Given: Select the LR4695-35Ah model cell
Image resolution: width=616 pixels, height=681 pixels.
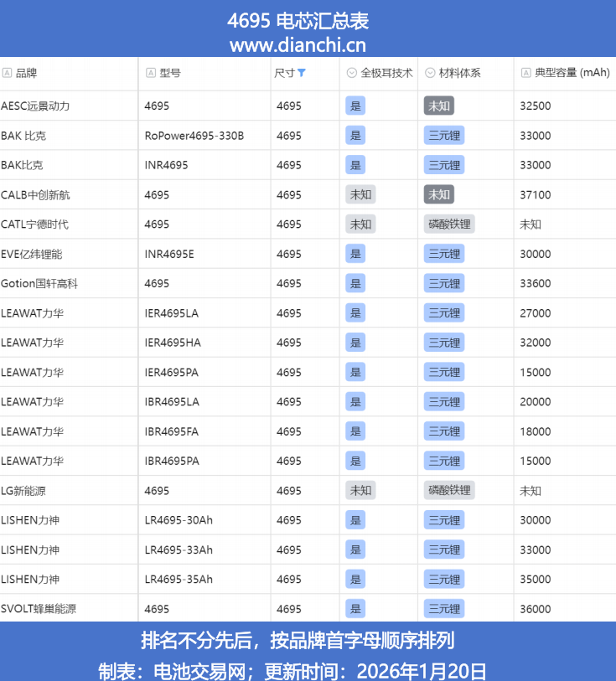Looking at the screenshot, I should pos(179,579).
